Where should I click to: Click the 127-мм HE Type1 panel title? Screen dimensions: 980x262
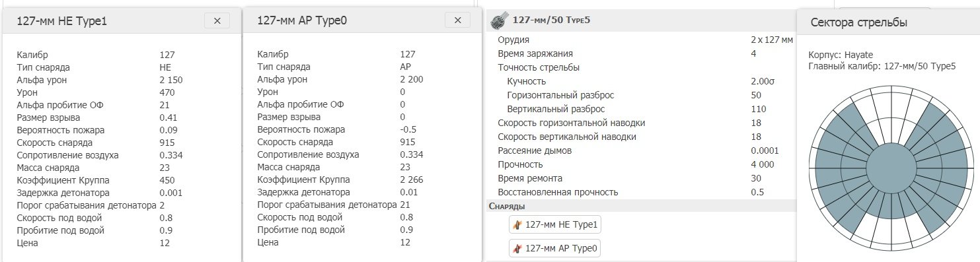(x=61, y=22)
